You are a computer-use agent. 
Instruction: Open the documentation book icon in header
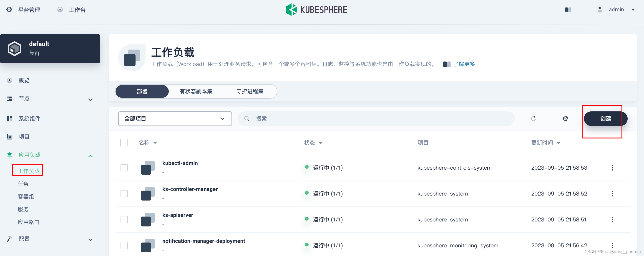pos(568,10)
